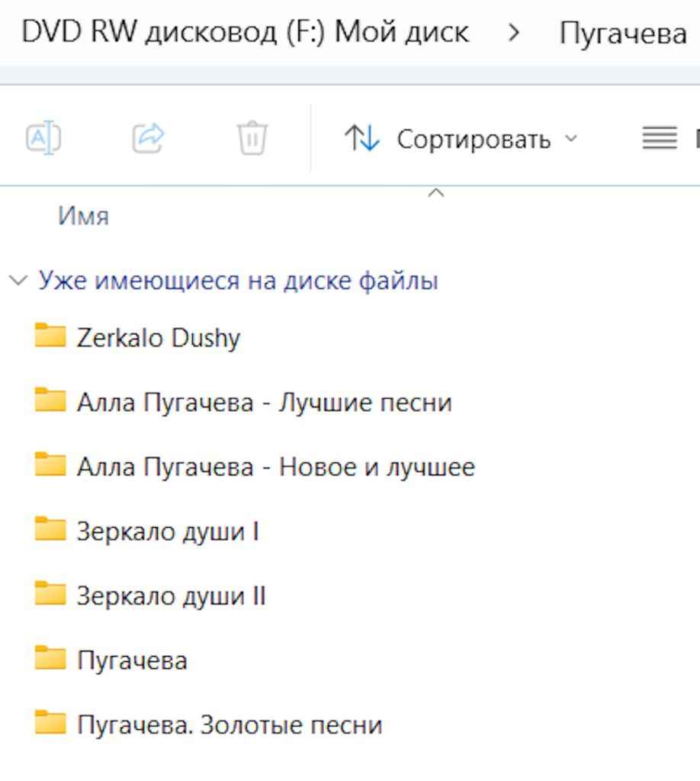Select 'Пугачева. Золотые песни' folder name
The image size is (700, 781).
click(230, 725)
